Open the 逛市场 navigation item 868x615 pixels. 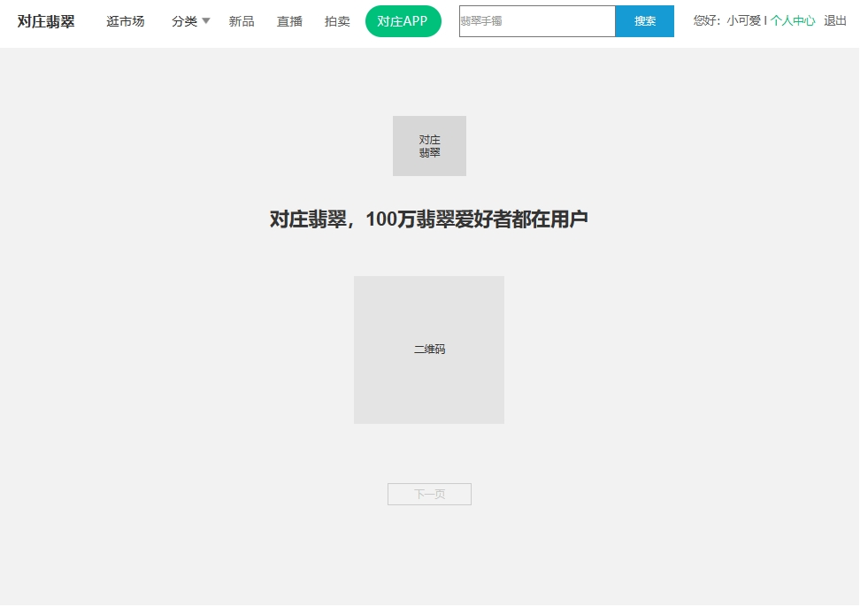tap(126, 21)
